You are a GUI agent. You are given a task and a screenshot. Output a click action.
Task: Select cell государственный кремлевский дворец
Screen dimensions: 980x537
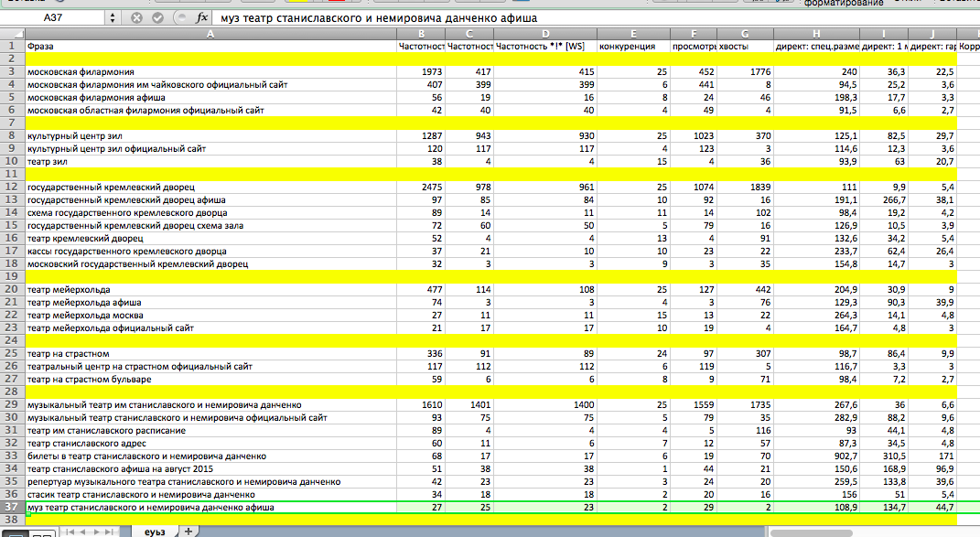tap(210, 187)
